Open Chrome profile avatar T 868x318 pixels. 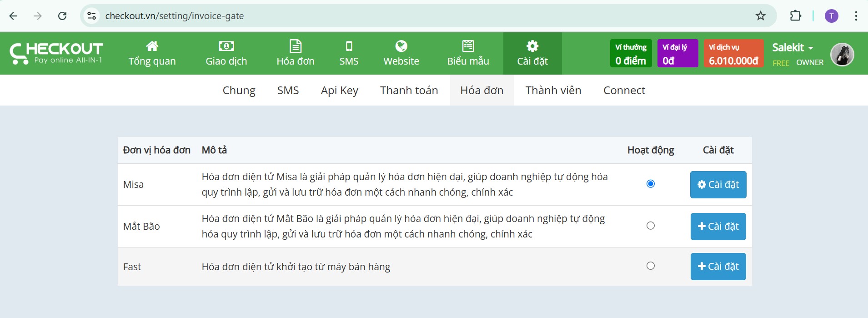click(x=832, y=16)
